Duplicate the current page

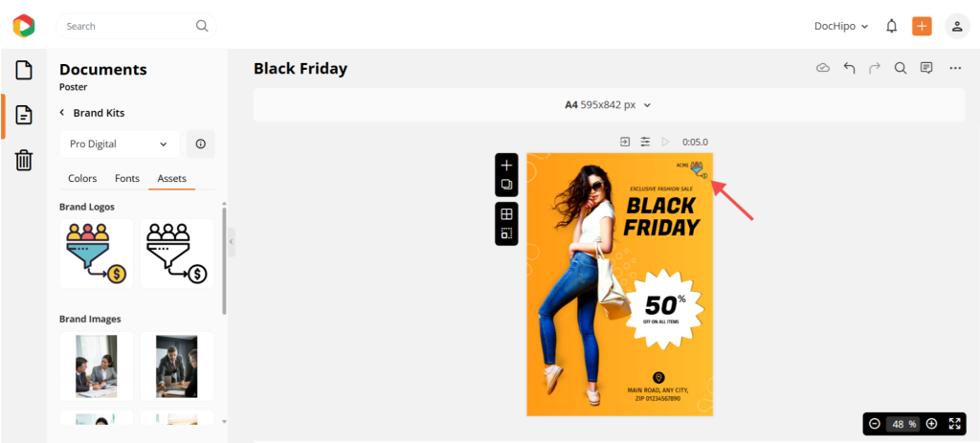(507, 185)
